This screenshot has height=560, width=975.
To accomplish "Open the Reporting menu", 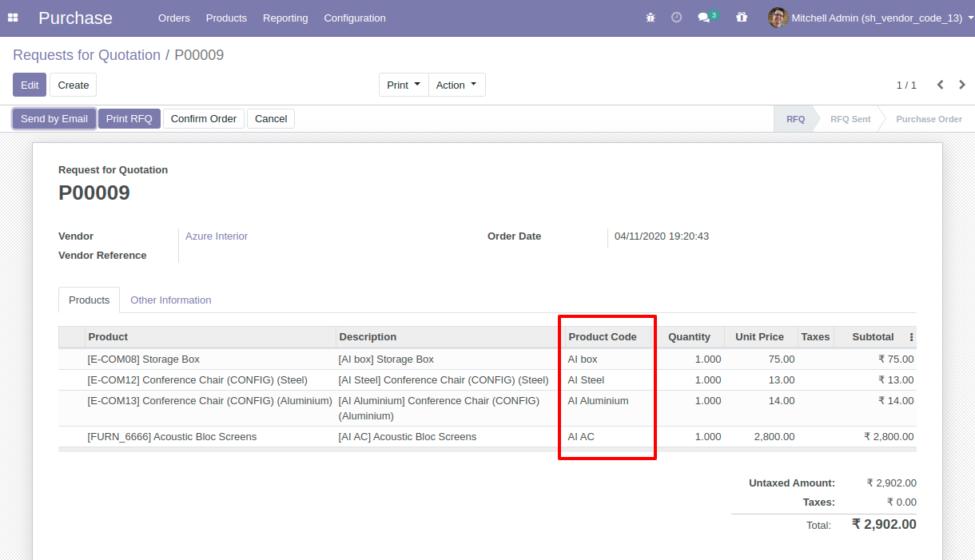I will pos(285,18).
